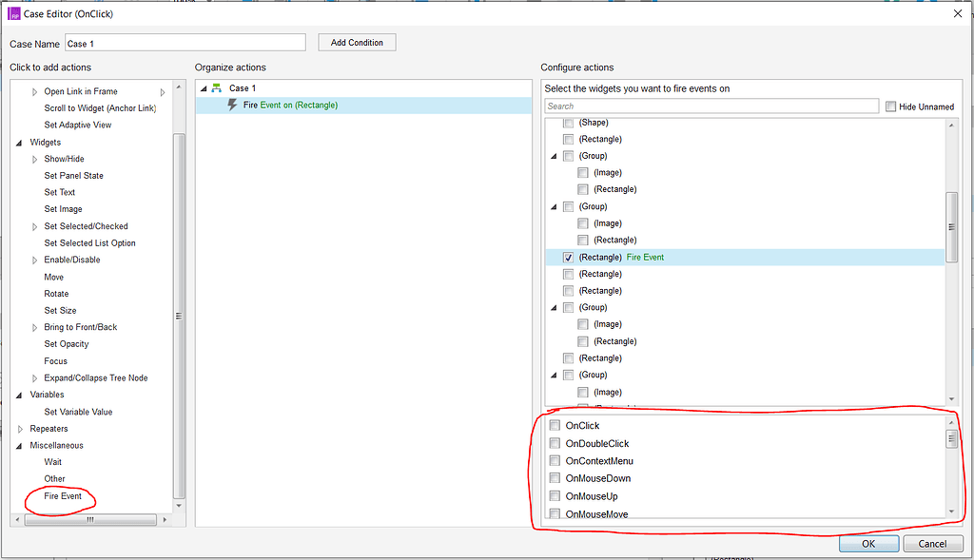
Task: Click OK to apply the case
Action: click(868, 543)
